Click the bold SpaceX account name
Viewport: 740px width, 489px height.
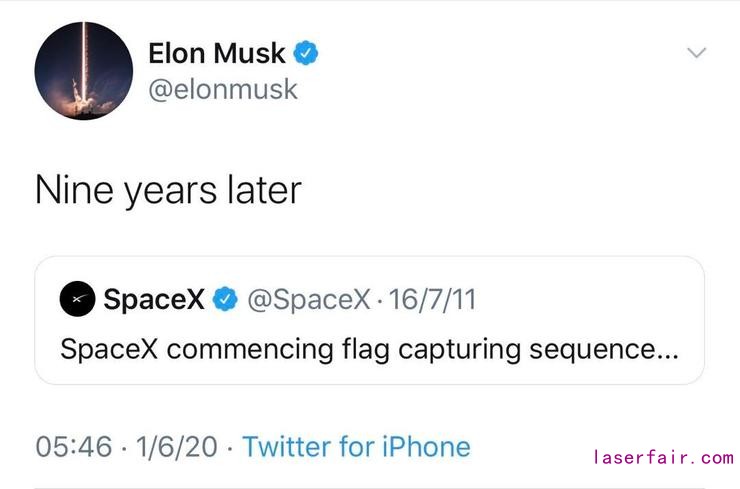click(154, 299)
